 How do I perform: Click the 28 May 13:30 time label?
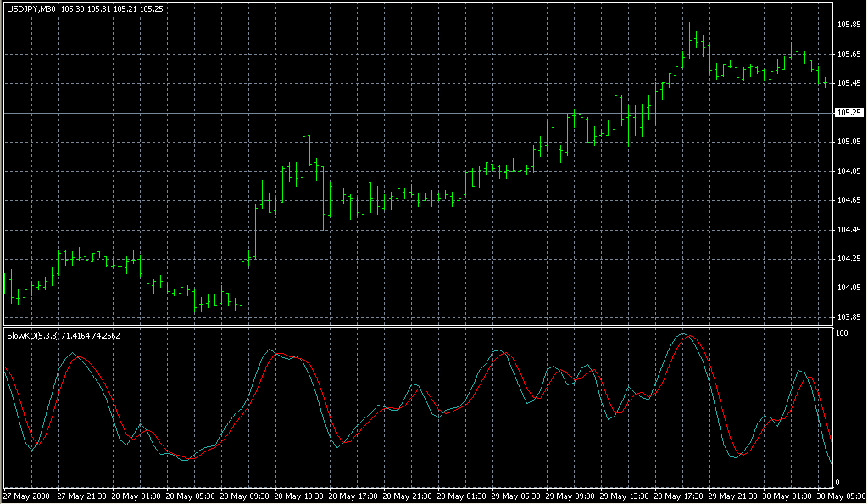click(297, 496)
